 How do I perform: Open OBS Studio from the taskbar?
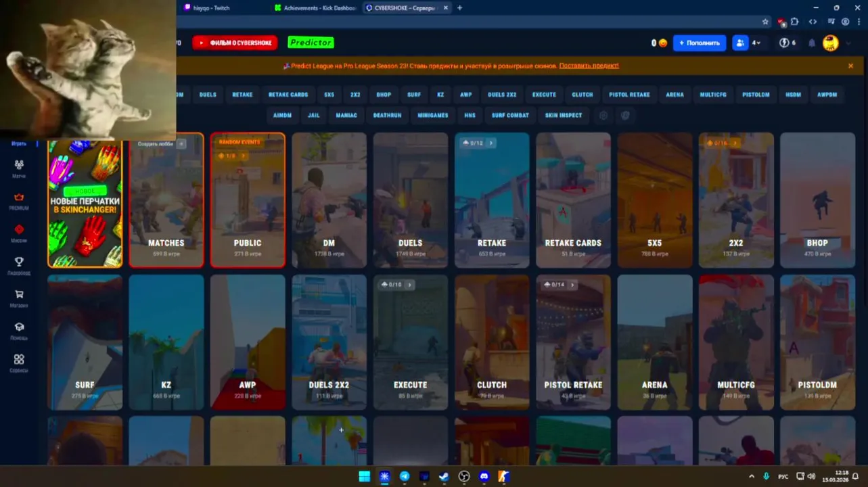tap(464, 476)
